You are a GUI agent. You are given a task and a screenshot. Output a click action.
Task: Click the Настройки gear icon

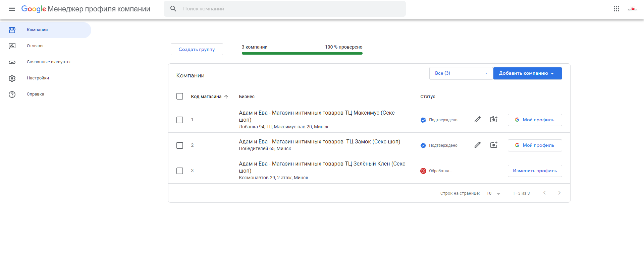pos(12,78)
